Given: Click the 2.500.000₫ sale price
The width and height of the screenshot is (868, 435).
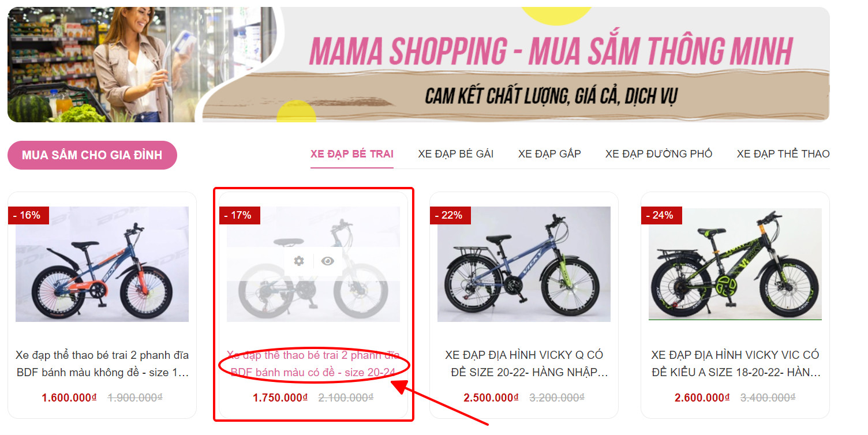Looking at the screenshot, I should 491,397.
